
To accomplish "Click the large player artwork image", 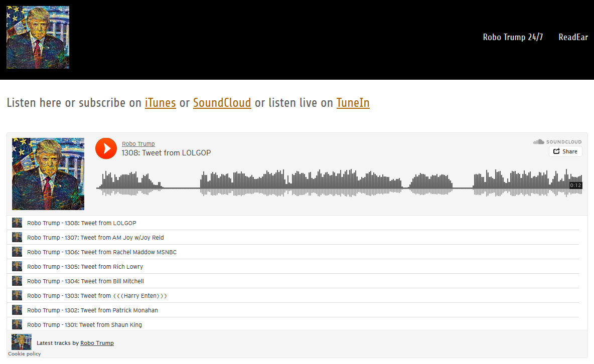I will click(48, 174).
